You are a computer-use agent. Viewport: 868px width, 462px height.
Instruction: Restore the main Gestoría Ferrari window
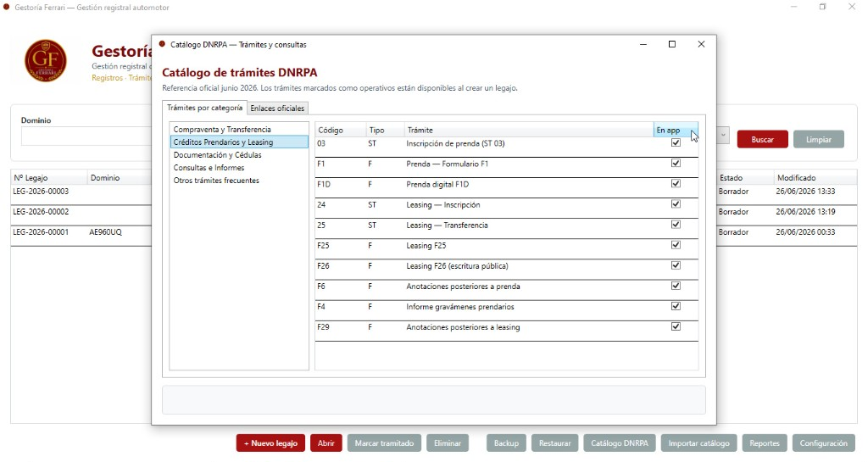822,7
